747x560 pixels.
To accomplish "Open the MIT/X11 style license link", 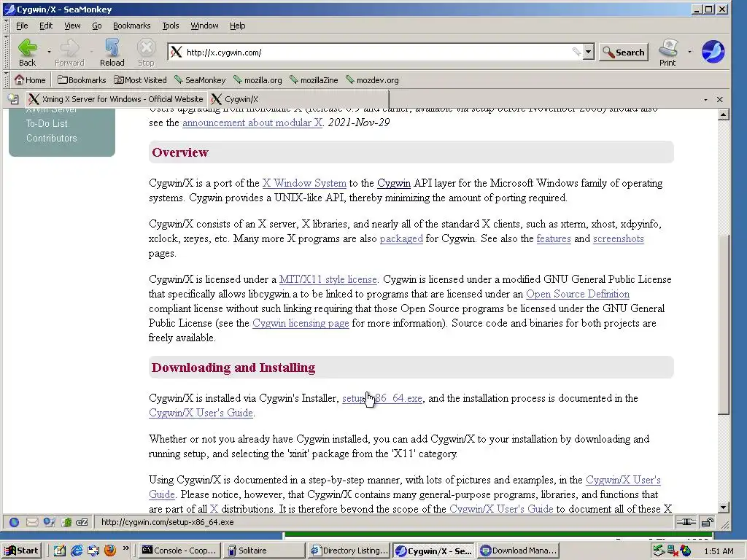I will point(328,279).
